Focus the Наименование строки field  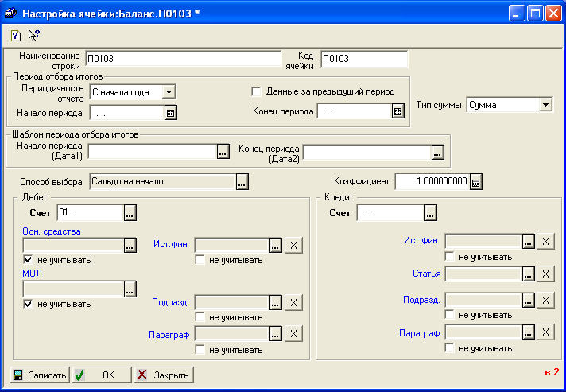tap(184, 59)
